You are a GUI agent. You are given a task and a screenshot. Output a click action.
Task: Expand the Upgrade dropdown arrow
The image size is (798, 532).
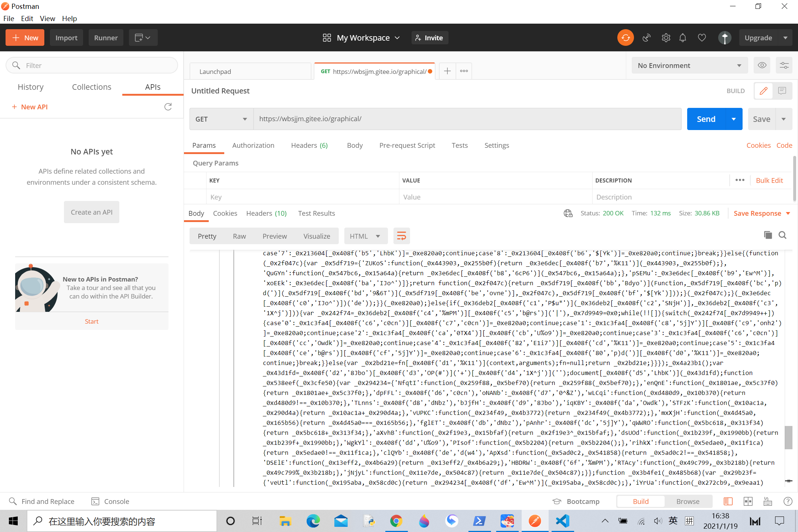(x=785, y=38)
